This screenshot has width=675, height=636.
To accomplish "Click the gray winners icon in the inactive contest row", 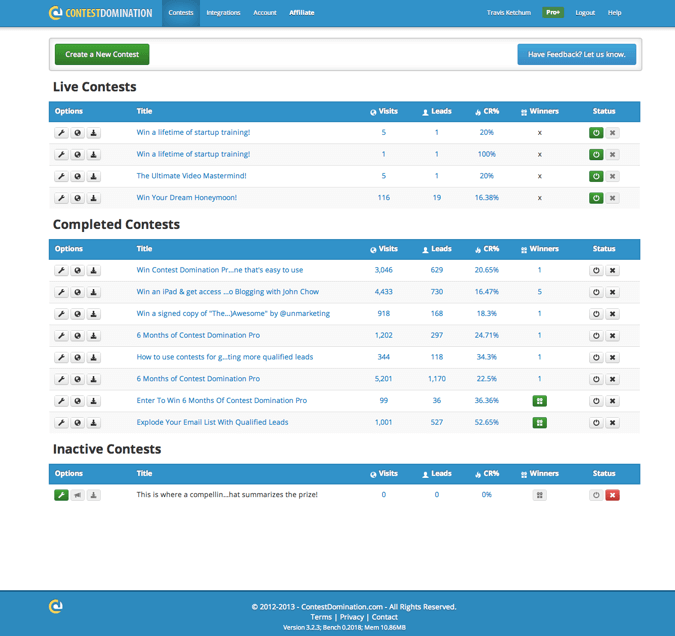I will [x=539, y=495].
